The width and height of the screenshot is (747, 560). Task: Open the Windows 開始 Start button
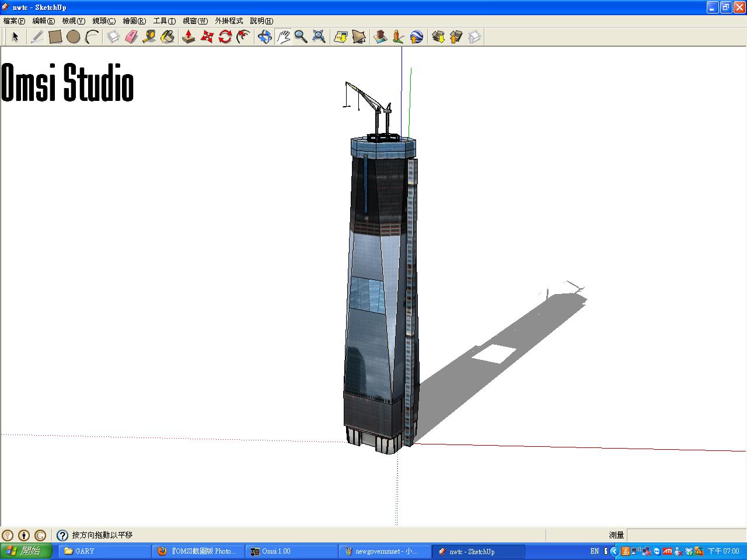point(26,551)
